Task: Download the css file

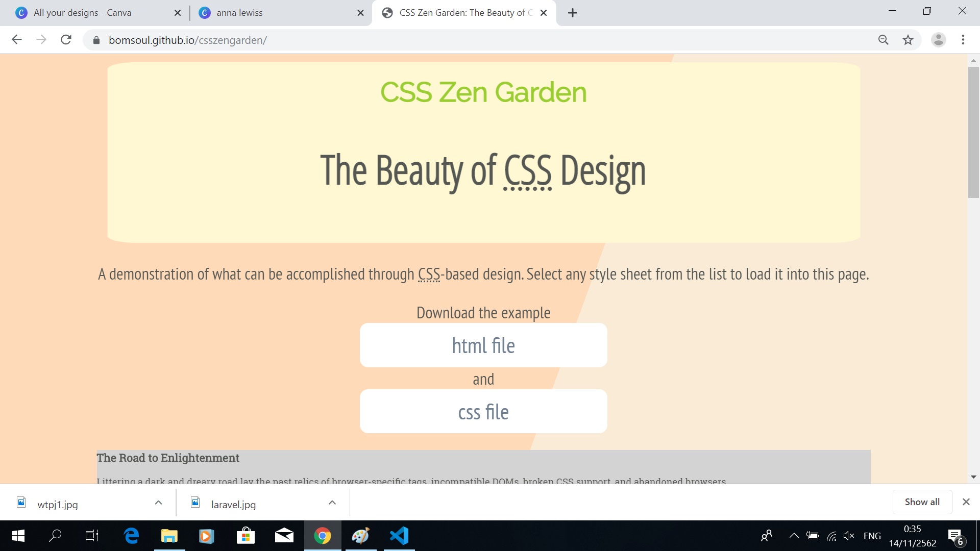Action: point(483,412)
